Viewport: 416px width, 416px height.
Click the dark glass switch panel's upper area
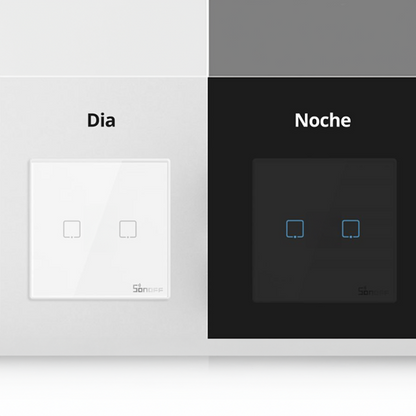(x=324, y=188)
